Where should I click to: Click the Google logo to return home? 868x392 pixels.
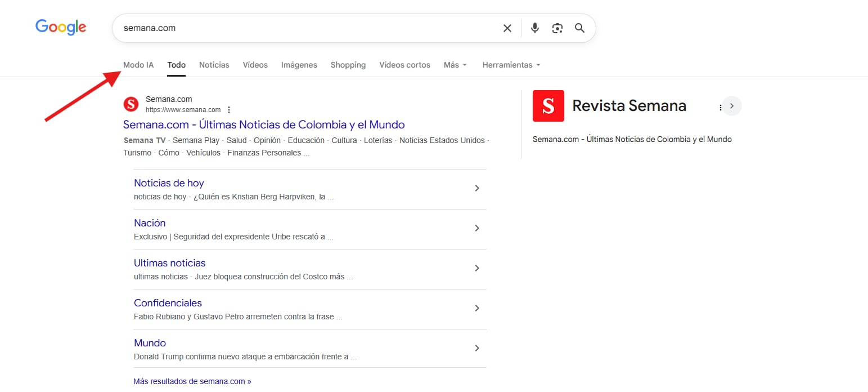pyautogui.click(x=60, y=26)
